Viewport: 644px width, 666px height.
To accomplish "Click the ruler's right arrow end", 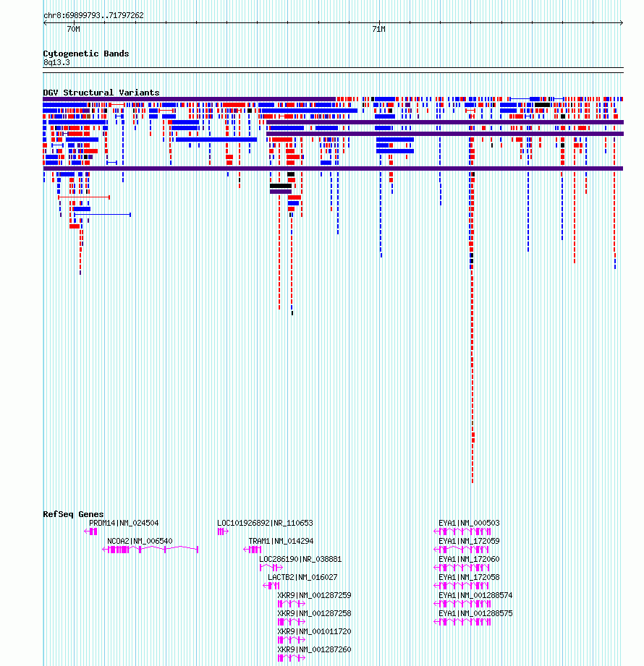I will tap(621, 23).
